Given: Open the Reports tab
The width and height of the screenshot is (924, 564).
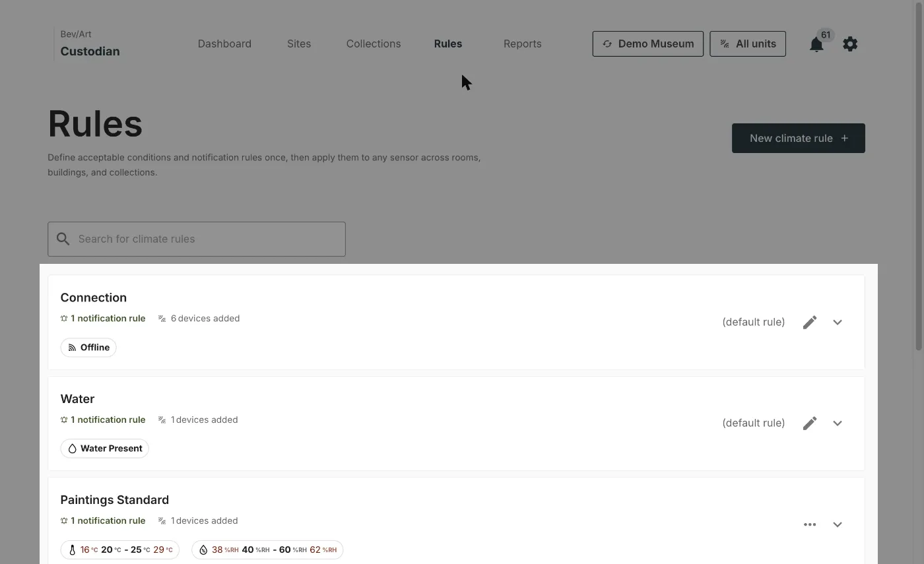Looking at the screenshot, I should (522, 44).
